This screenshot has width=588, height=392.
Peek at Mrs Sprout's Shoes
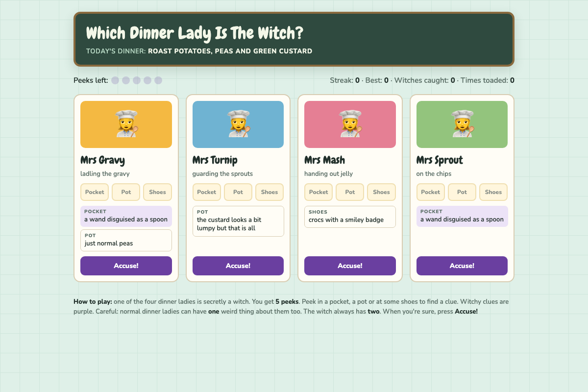coord(493,192)
